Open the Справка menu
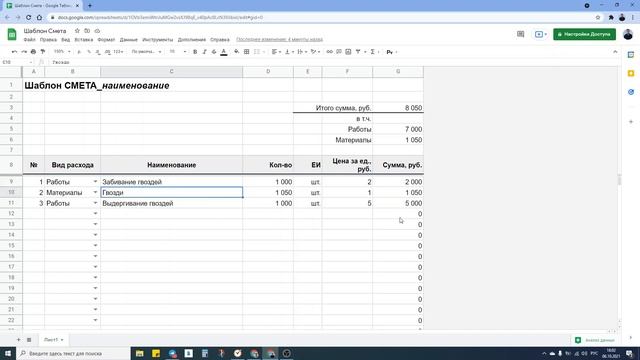Screen dimensions: 640x360 (220, 40)
